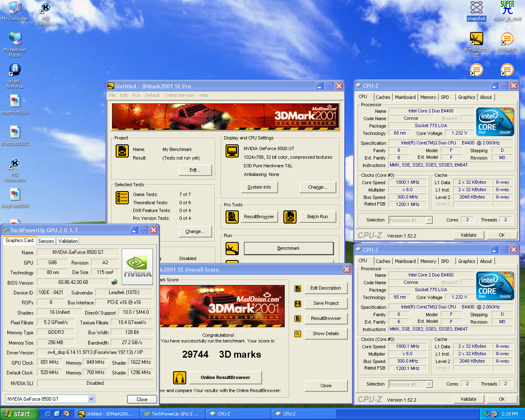Switch to Sensors tab in GPU-Z
The image size is (525, 420).
pos(46,241)
